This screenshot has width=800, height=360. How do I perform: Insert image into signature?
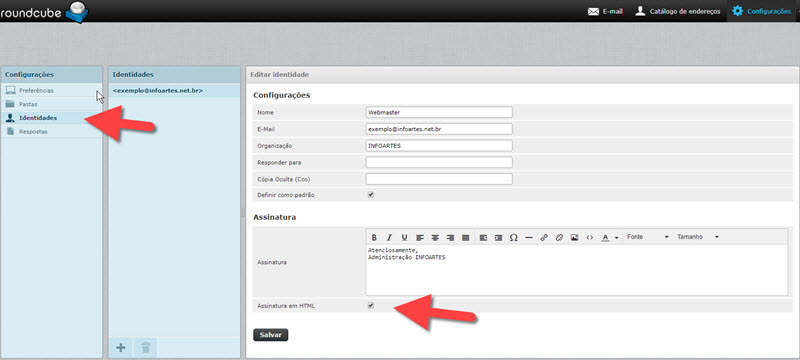(574, 238)
